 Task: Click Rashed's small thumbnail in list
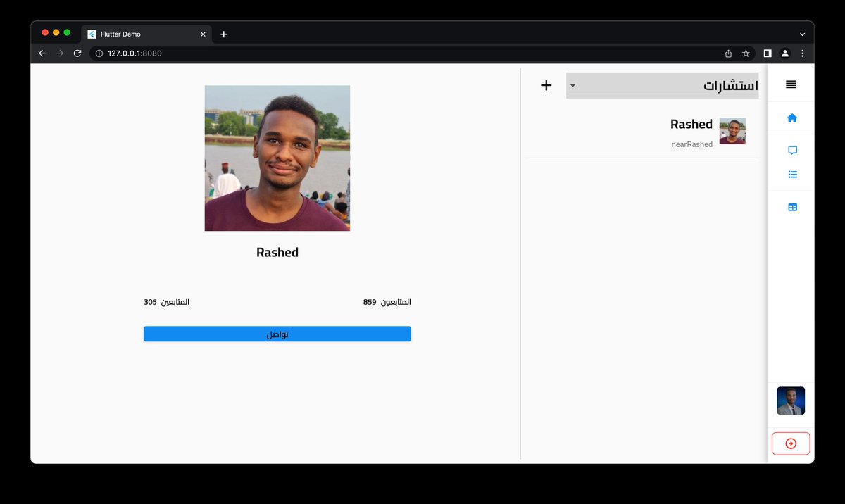(x=732, y=131)
